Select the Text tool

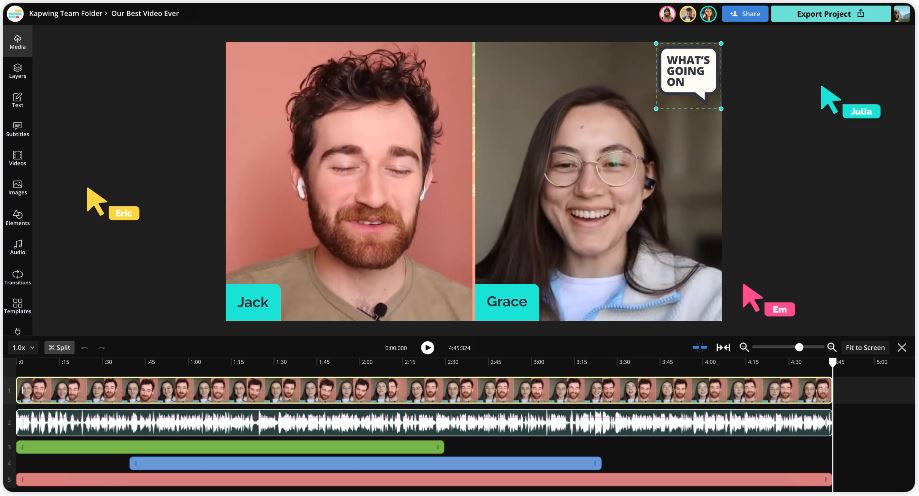coord(17,99)
